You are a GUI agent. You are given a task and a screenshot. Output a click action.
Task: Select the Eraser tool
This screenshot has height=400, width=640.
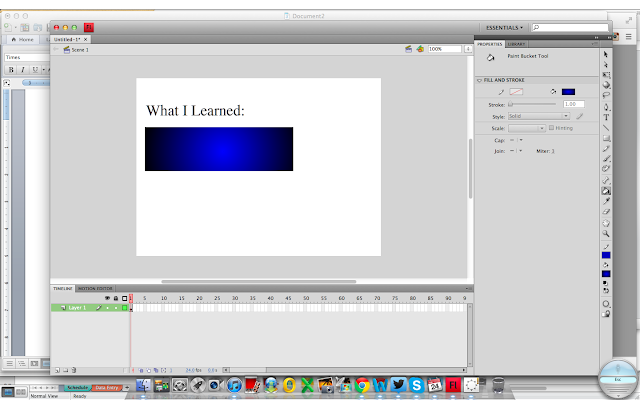click(x=606, y=212)
